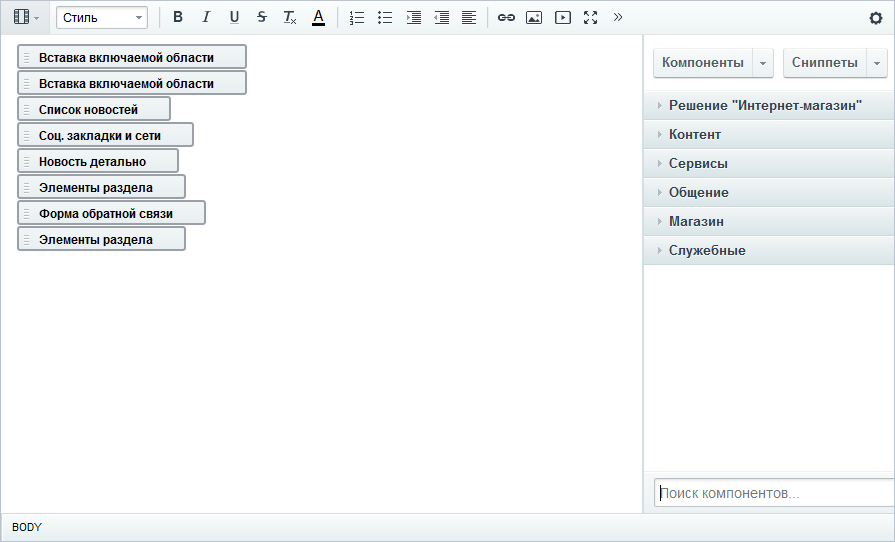Switch the editor to fullscreen mode

click(591, 17)
